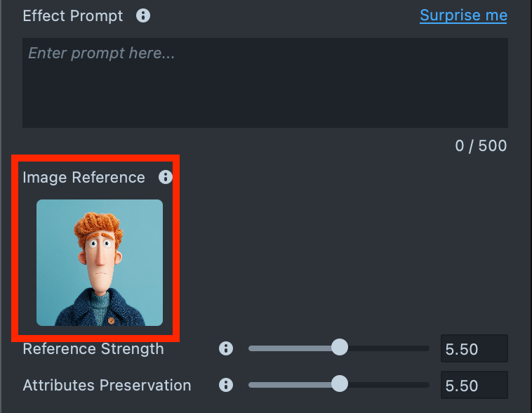This screenshot has width=532, height=413.
Task: Click the Image Reference info icon
Action: 166,177
